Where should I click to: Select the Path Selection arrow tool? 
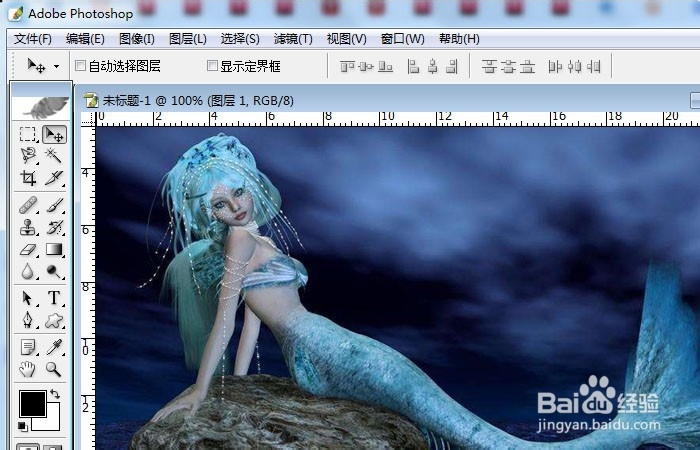pos(28,298)
